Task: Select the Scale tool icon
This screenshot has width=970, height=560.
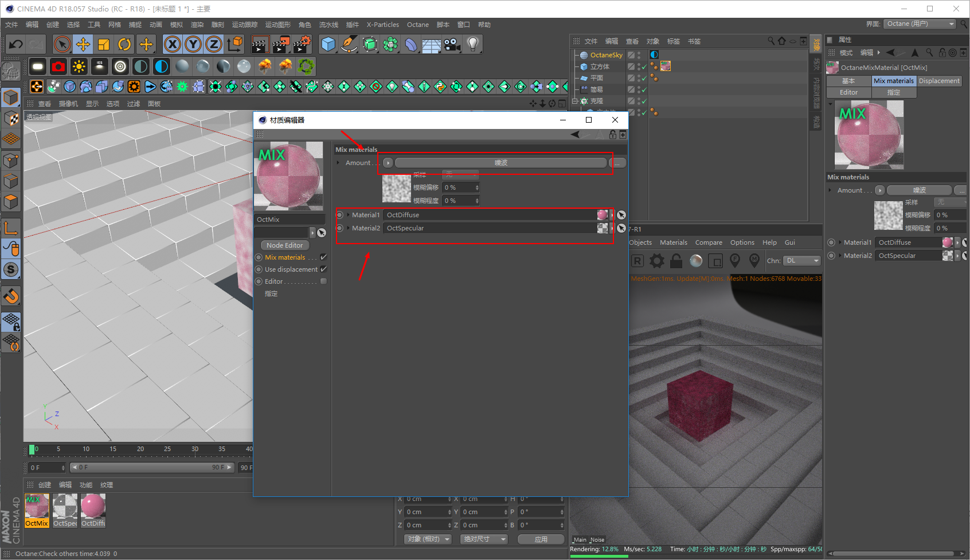Action: coord(104,44)
